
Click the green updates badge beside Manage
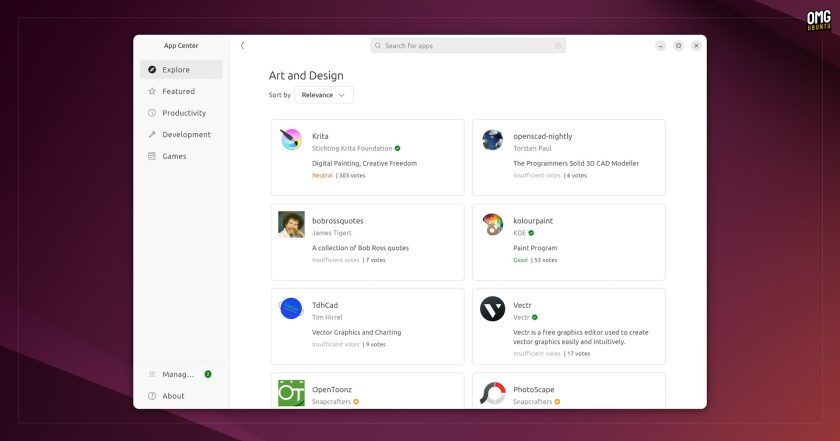[208, 374]
